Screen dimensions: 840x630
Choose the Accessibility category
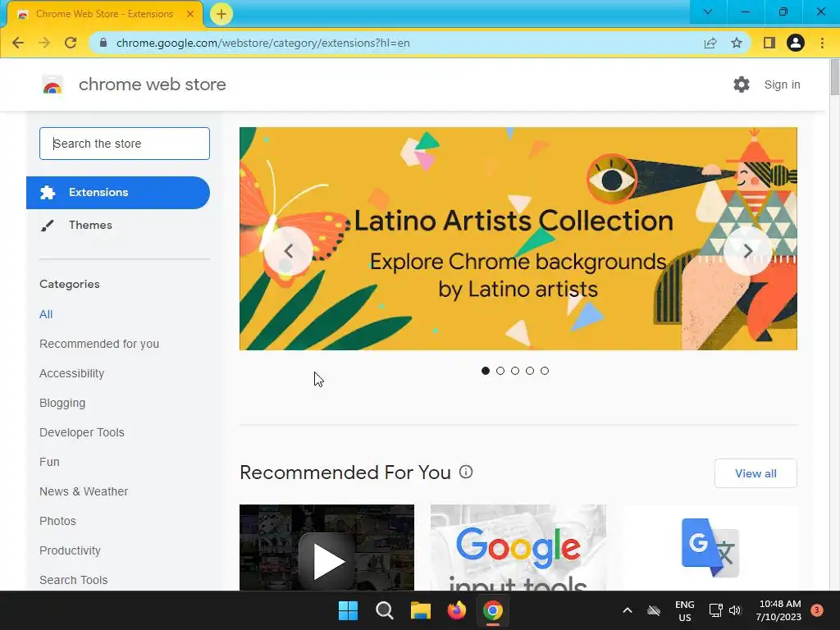(72, 373)
